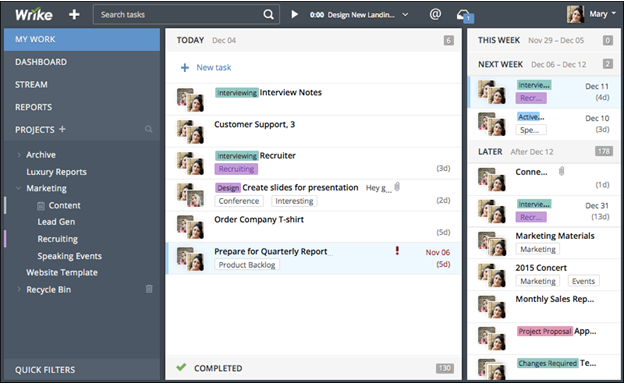Open Quick Filters panel
Viewport: 625px width, 384px height.
[x=82, y=370]
